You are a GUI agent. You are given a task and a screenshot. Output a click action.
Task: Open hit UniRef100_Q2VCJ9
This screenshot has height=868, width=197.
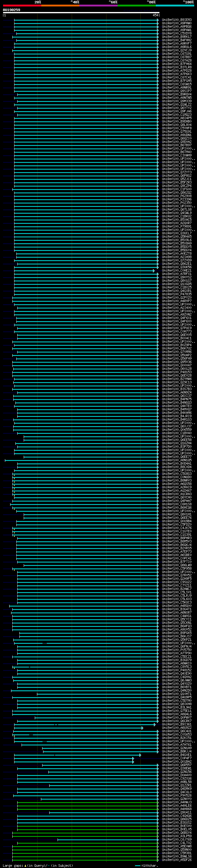177,50
